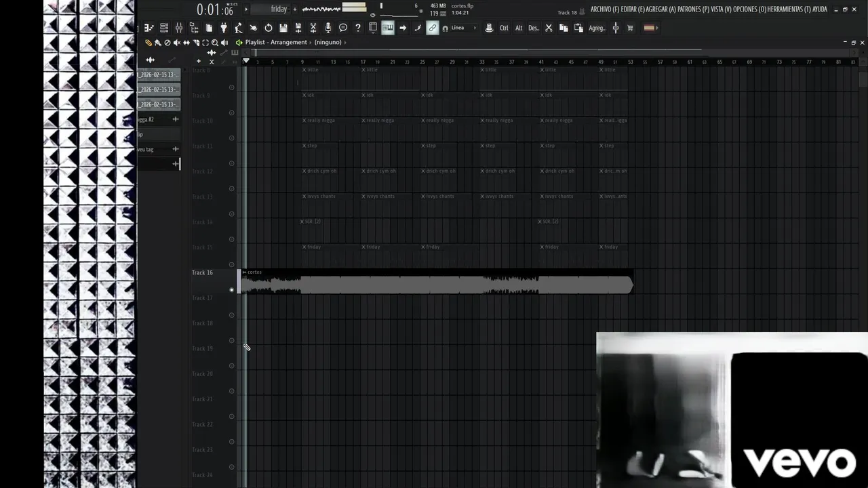Open the view layout dropdown icon
Screen dimensions: 868x488
coord(373,28)
